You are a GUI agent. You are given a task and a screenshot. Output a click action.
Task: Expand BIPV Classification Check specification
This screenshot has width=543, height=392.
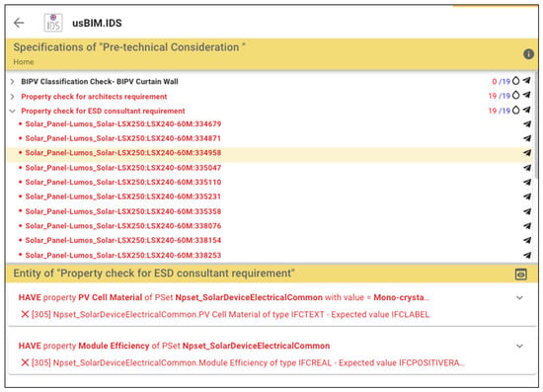[12, 81]
